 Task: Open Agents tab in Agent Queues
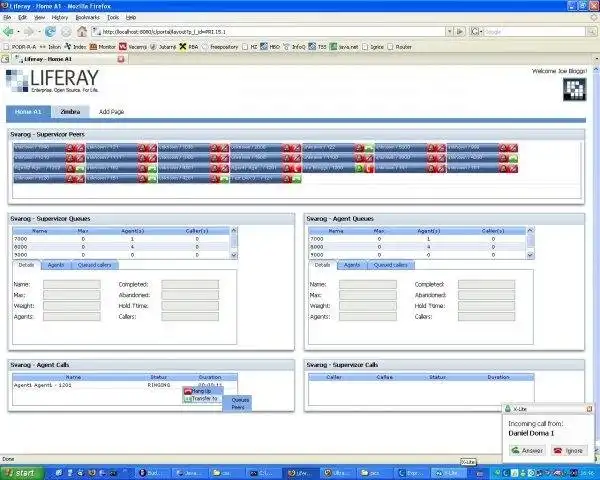point(352,265)
